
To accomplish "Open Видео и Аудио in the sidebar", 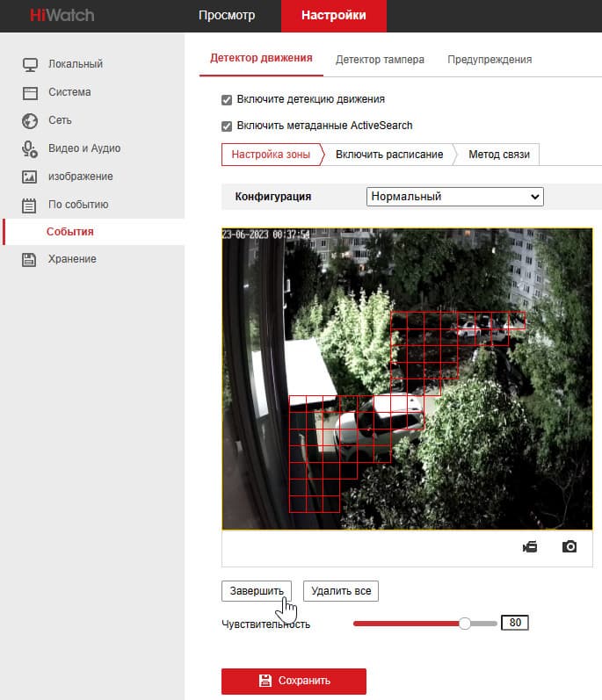I will pos(84,148).
